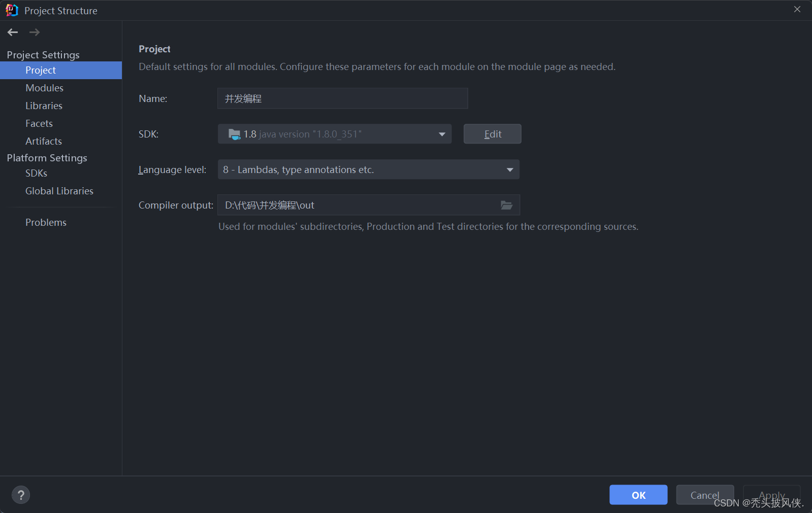The image size is (812, 513).
Task: Click the Language level label
Action: pyautogui.click(x=172, y=169)
